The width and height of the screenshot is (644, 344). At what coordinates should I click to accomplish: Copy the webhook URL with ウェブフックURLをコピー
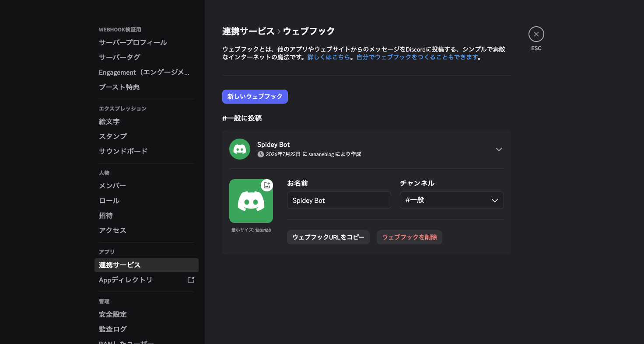(328, 237)
